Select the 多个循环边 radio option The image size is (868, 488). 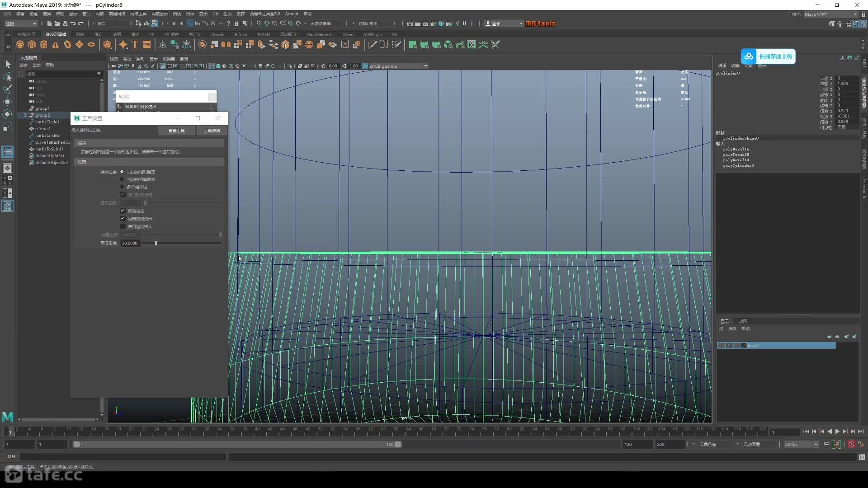point(122,187)
